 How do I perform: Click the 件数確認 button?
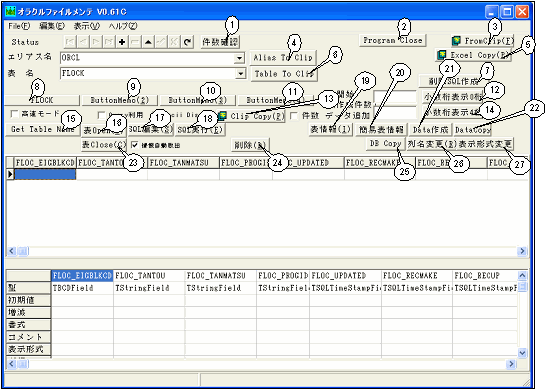pyautogui.click(x=220, y=42)
